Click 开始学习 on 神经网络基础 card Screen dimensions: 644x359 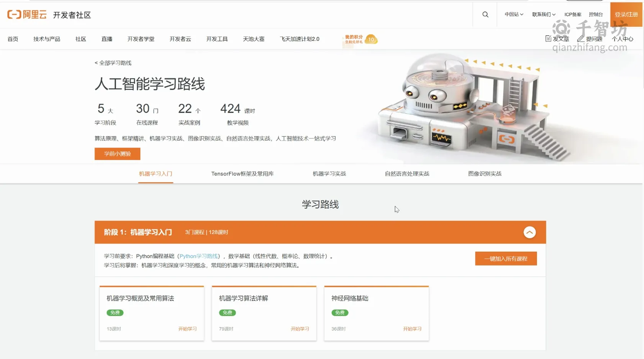point(412,329)
